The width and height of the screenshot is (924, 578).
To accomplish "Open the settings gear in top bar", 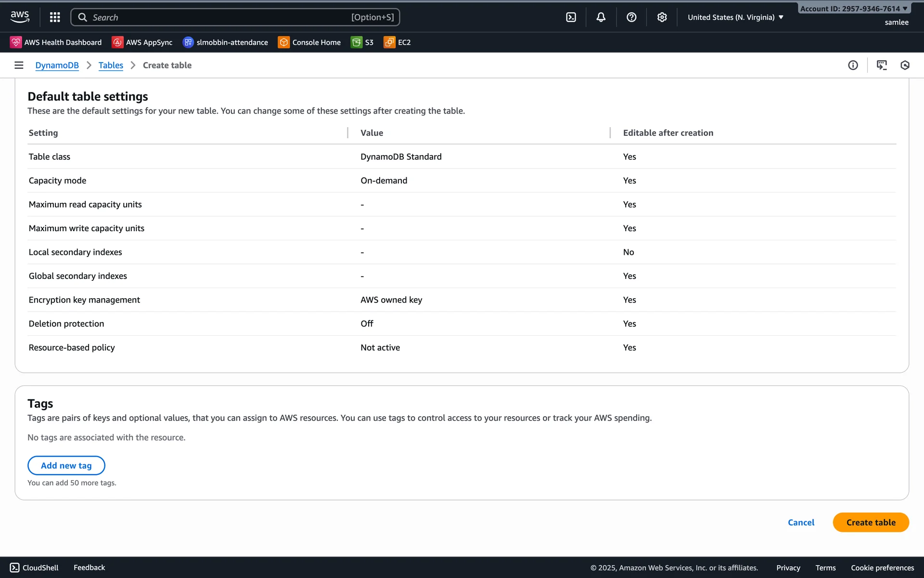I will click(662, 17).
